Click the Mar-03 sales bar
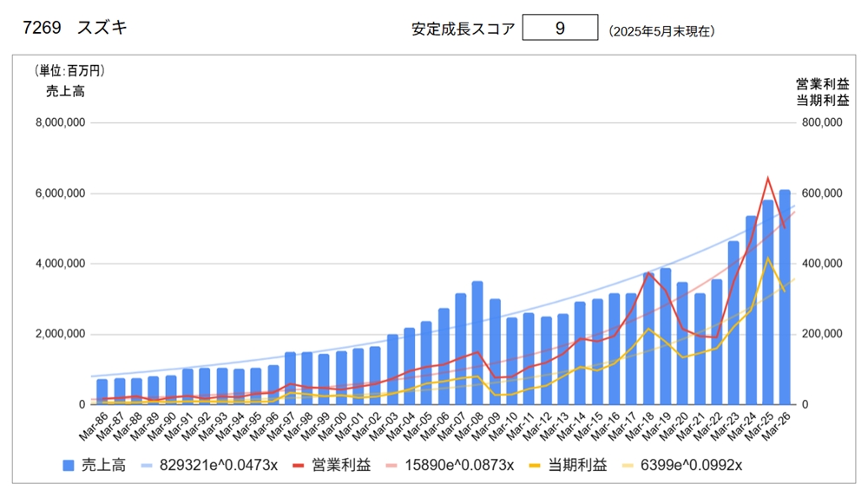Viewport: 868px width, 497px height. click(392, 369)
